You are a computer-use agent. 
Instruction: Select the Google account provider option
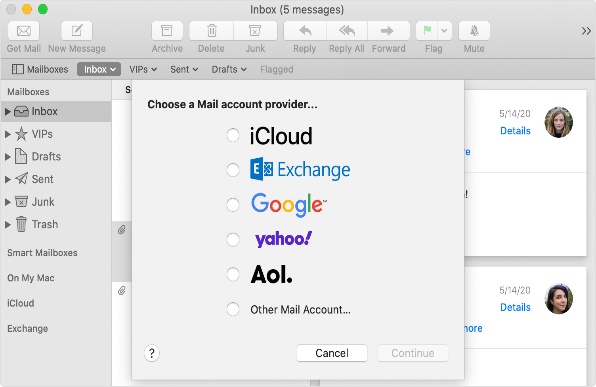coord(233,205)
